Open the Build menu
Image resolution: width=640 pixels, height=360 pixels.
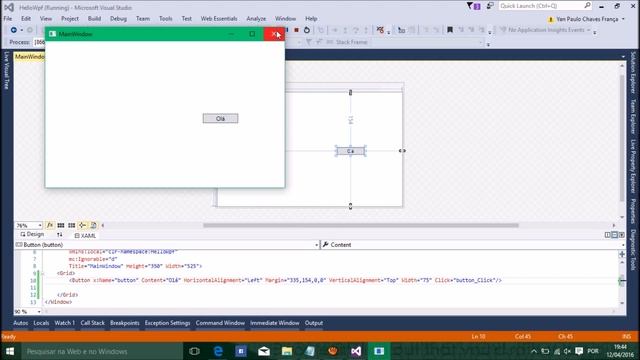94,19
